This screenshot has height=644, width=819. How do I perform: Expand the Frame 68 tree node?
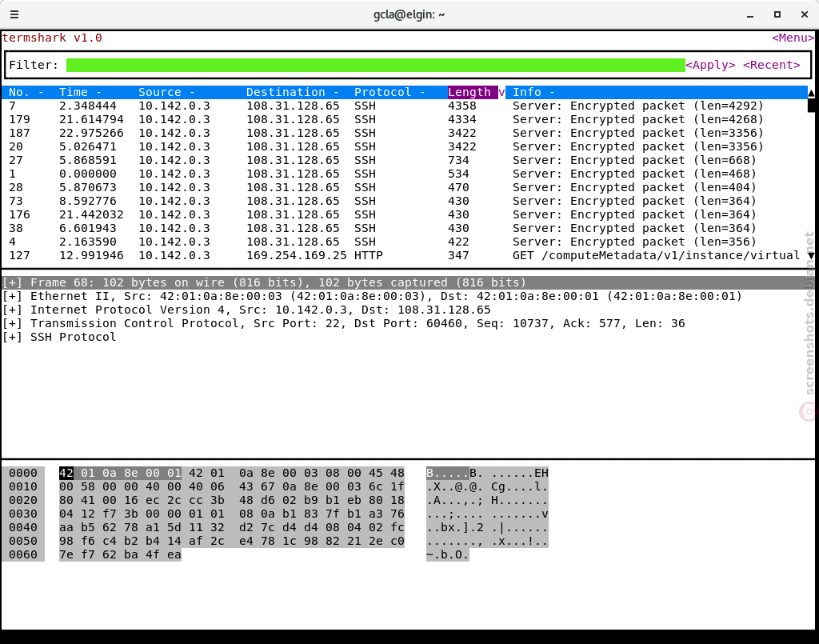[12, 282]
